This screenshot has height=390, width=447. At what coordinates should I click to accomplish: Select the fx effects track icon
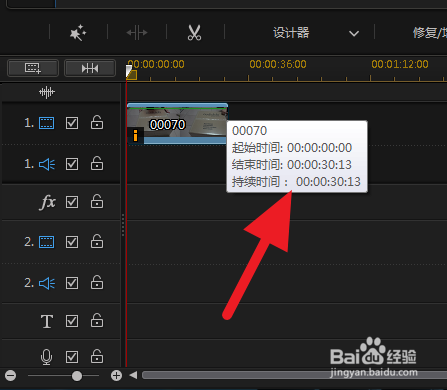tap(48, 202)
